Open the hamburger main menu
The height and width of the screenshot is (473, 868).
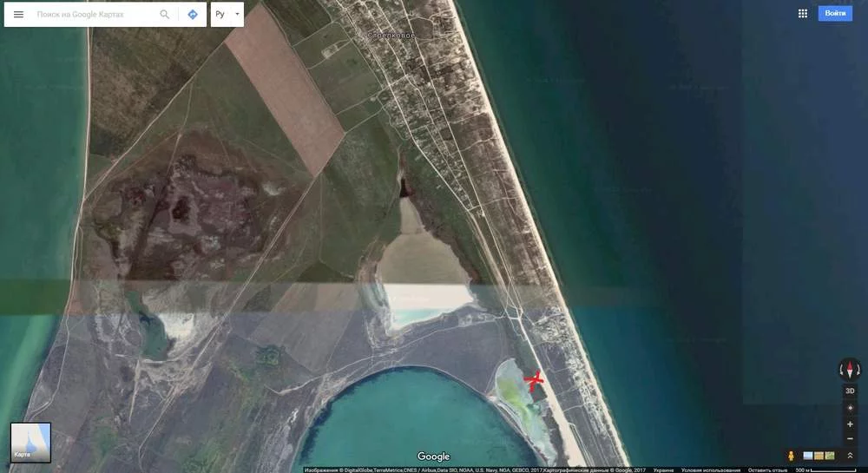(18, 15)
